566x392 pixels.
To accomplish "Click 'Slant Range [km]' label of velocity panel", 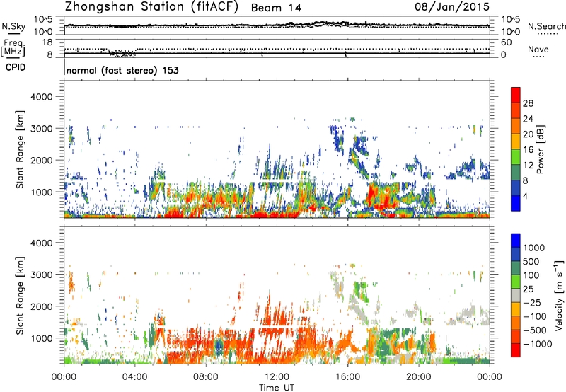I will [x=20, y=296].
